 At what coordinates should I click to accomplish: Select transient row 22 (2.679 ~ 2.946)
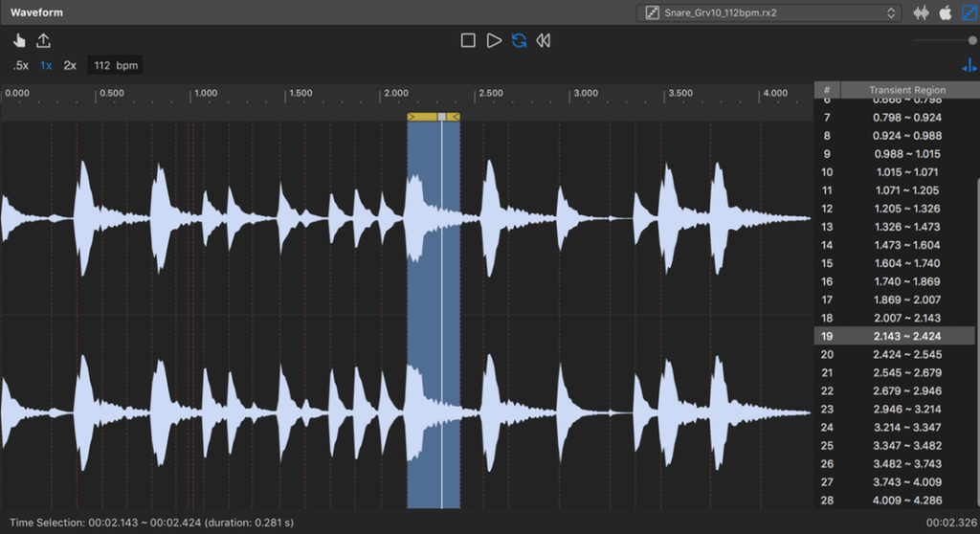895,390
